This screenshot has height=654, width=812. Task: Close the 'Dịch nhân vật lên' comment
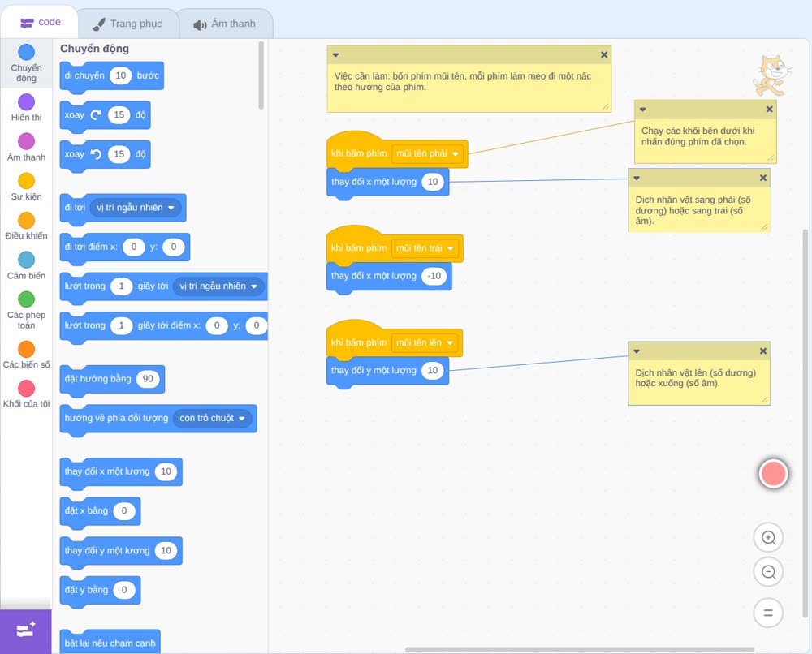click(763, 351)
